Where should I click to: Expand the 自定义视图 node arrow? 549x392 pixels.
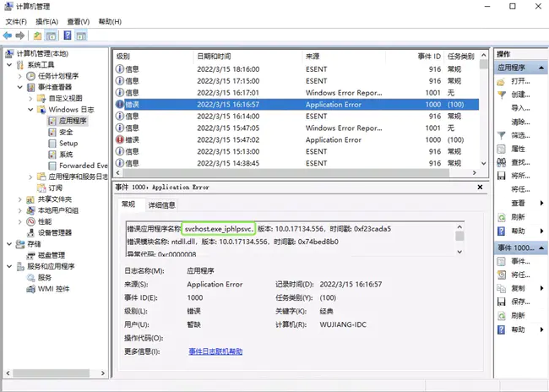coord(30,99)
